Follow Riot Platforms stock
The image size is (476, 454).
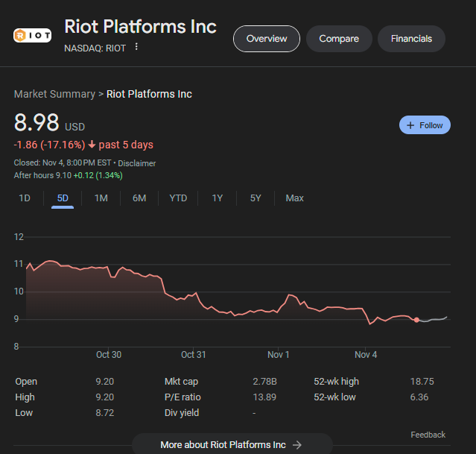click(x=425, y=125)
